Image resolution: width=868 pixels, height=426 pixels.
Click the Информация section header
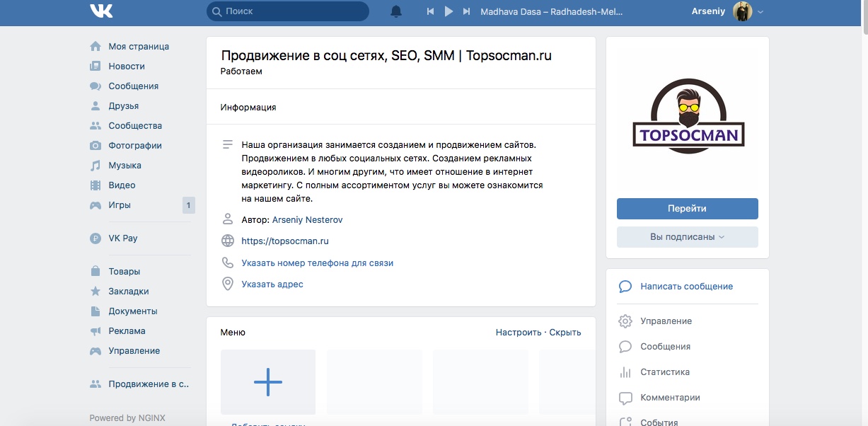coord(248,108)
